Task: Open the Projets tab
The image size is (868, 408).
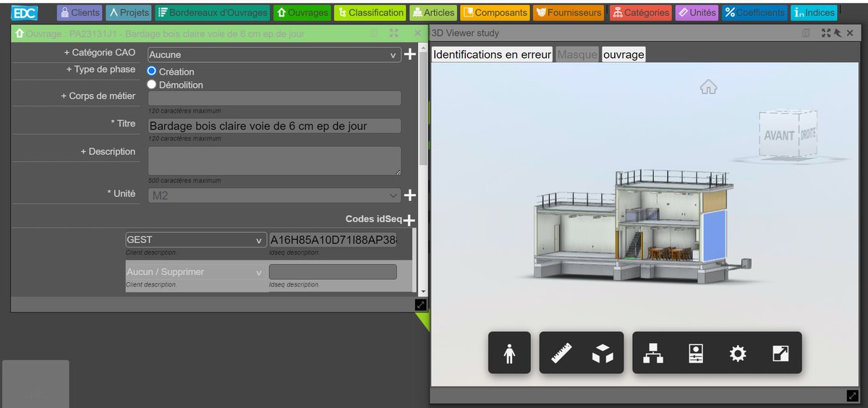Action: [129, 12]
